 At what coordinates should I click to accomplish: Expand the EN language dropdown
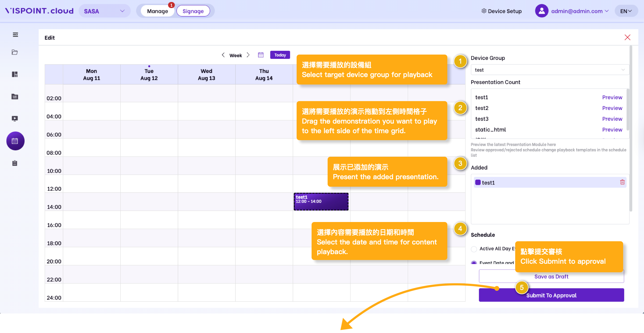tap(626, 11)
